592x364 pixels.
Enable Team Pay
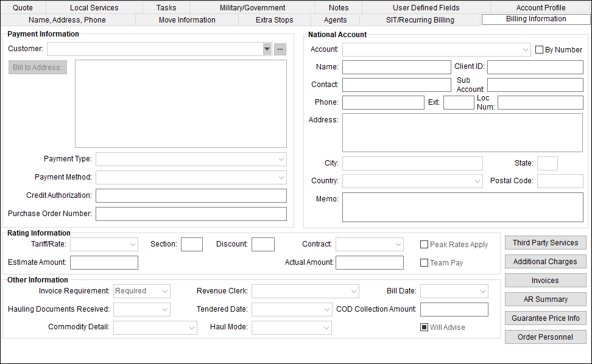pos(424,262)
